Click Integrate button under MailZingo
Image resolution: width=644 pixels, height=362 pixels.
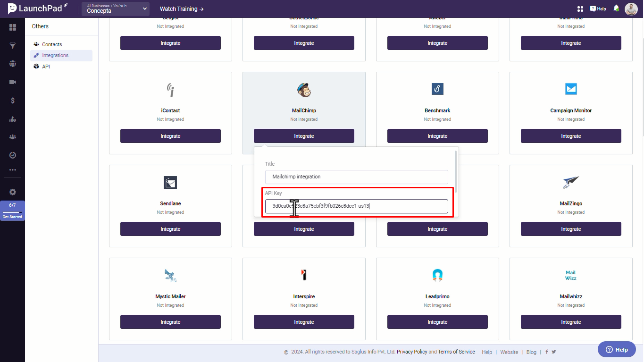coord(571,229)
